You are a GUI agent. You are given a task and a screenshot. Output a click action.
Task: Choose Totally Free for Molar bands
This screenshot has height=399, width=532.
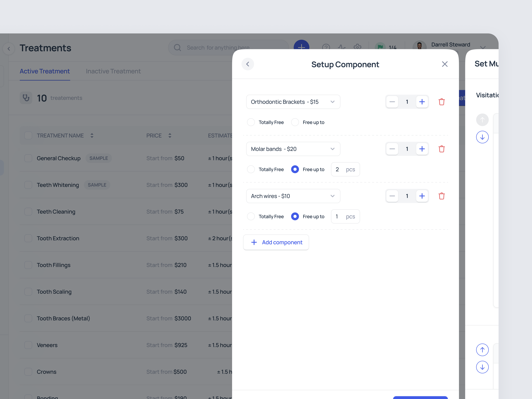pyautogui.click(x=251, y=169)
